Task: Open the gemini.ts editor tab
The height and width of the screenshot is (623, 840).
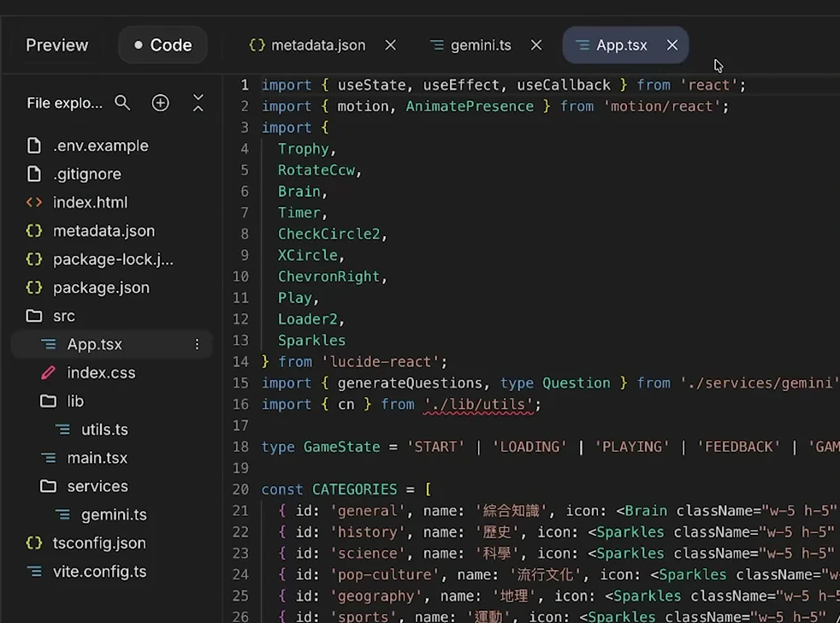Action: click(x=470, y=45)
